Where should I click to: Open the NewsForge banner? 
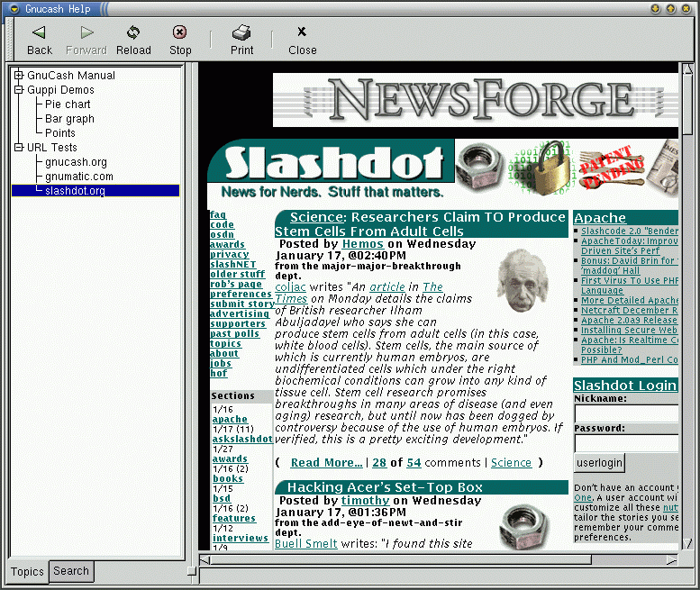click(x=476, y=99)
